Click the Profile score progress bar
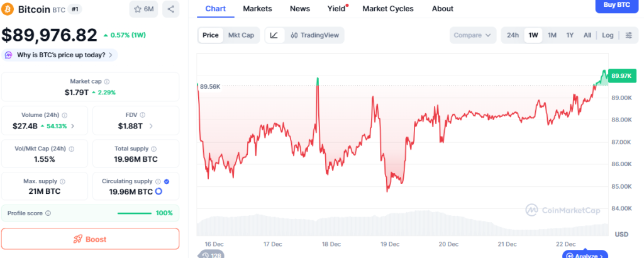Screen dimensions: 644x258 tap(134, 213)
